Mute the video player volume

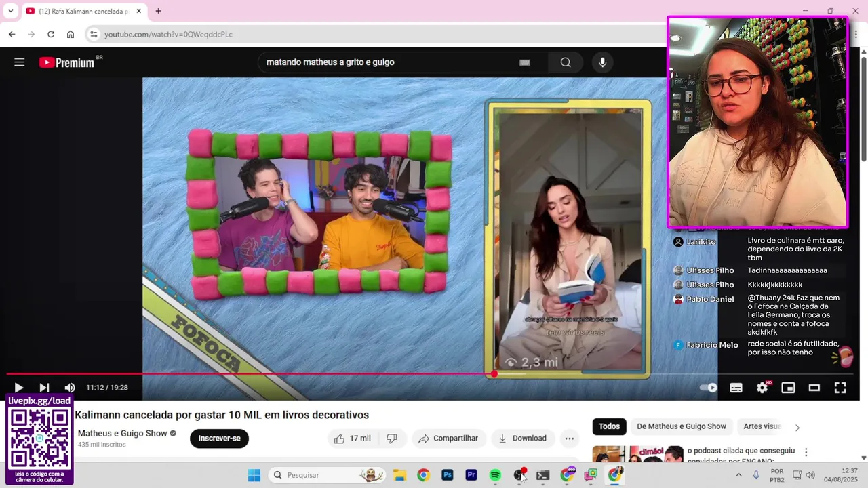[x=69, y=388]
